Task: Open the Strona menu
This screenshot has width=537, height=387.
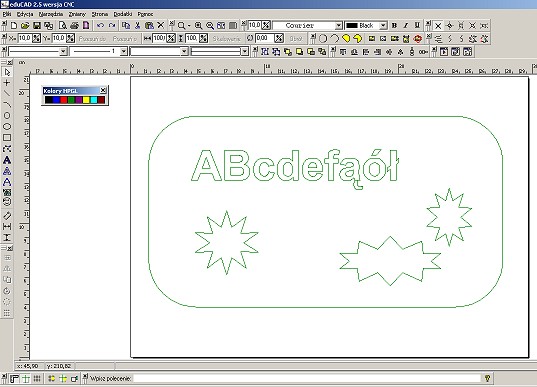Action: (x=100, y=14)
